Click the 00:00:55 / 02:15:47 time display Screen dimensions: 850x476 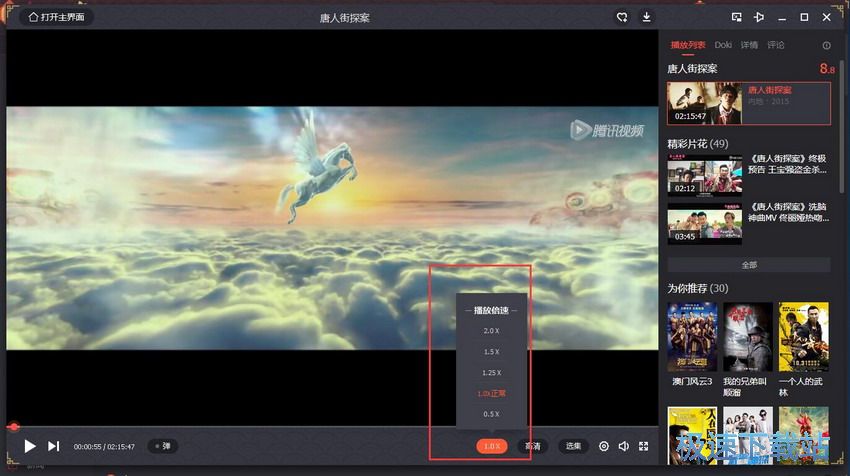(x=104, y=447)
